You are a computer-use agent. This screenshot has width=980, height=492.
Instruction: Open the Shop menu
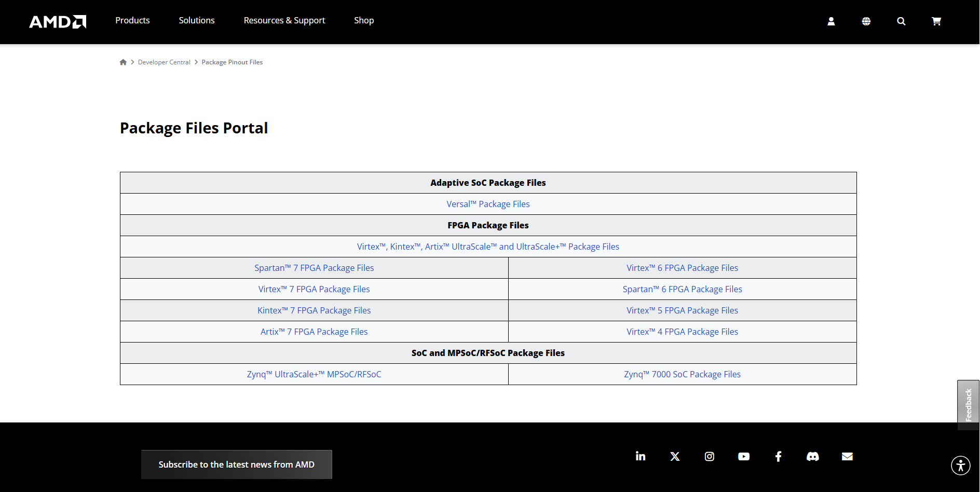pos(364,20)
